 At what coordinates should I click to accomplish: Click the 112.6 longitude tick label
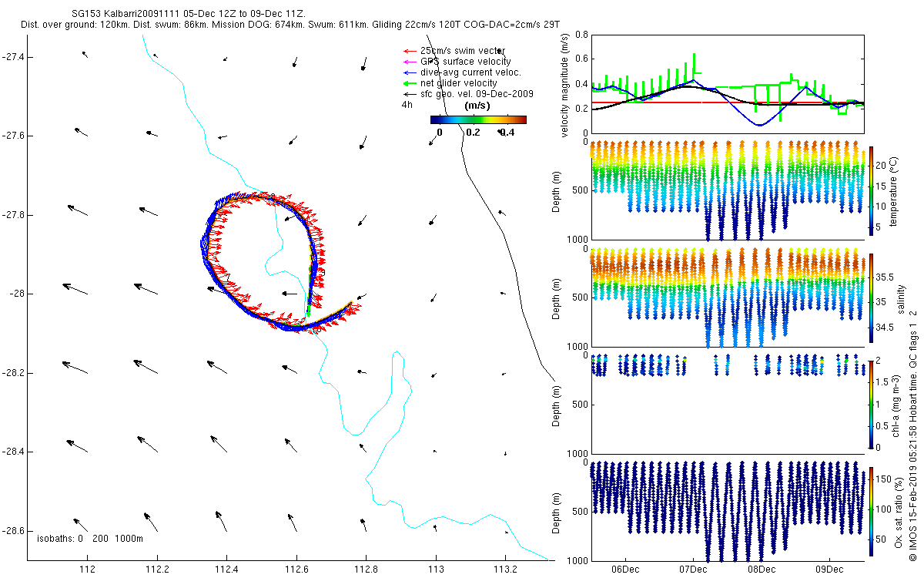click(x=296, y=570)
